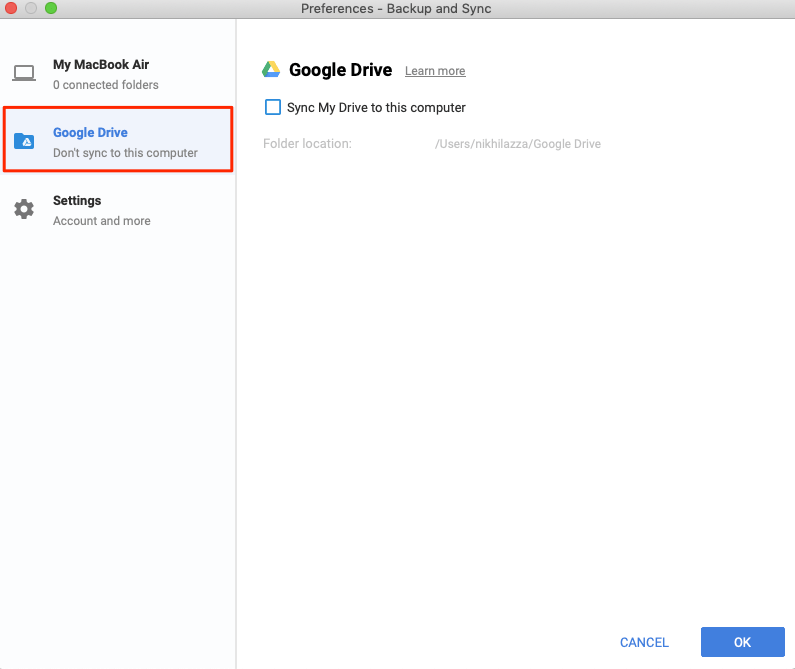Click the Google Drive logo beside the heading

pos(271,69)
